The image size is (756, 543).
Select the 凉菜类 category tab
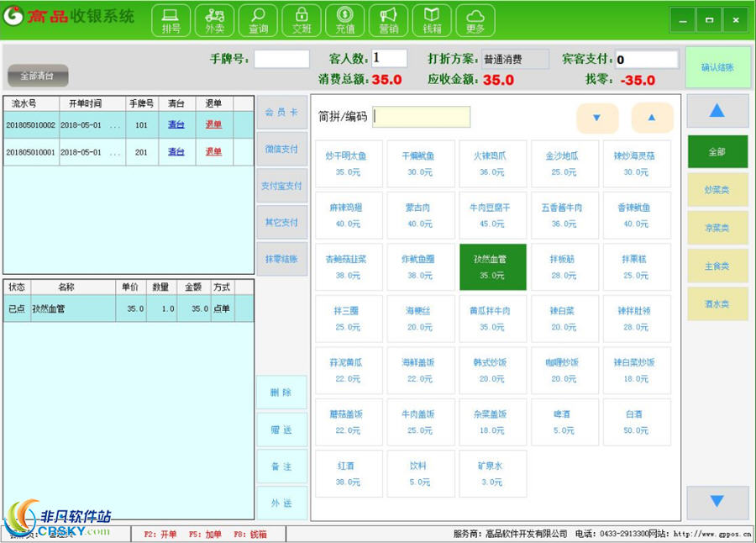click(x=717, y=228)
